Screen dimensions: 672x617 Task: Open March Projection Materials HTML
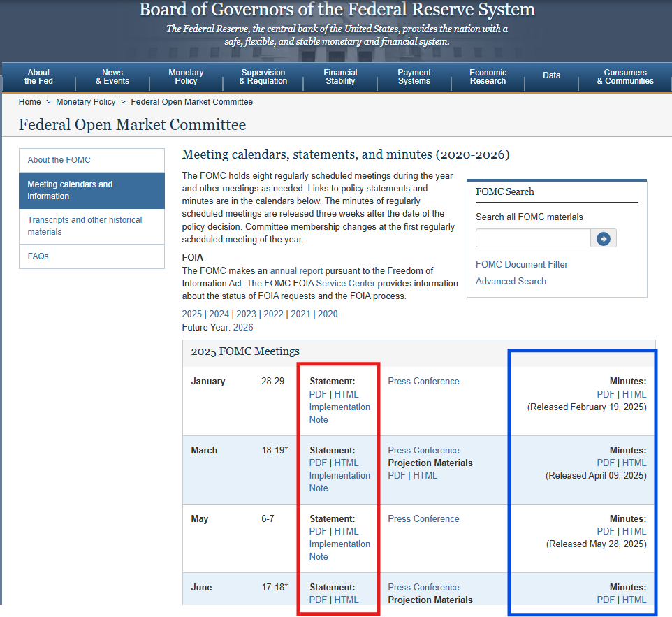(x=425, y=476)
